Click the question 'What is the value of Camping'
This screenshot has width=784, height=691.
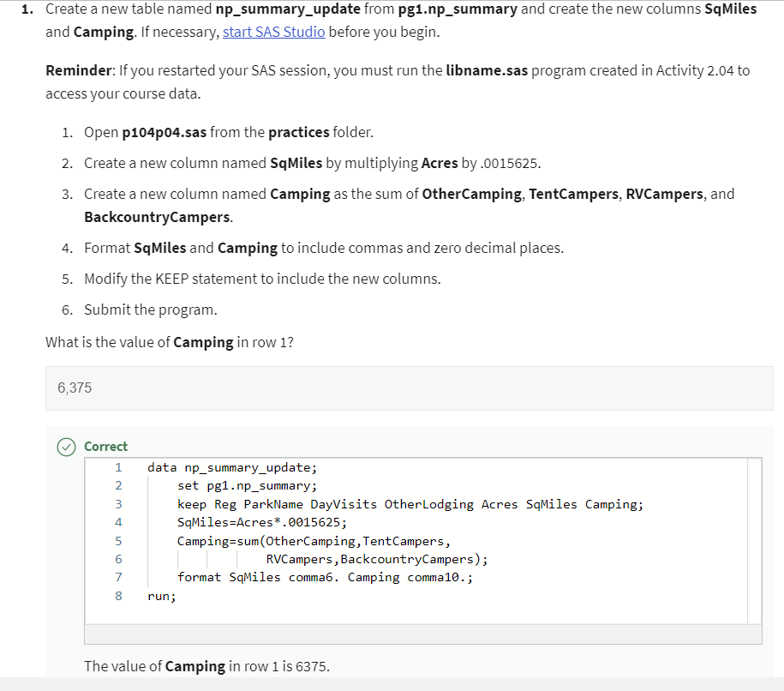point(169,342)
